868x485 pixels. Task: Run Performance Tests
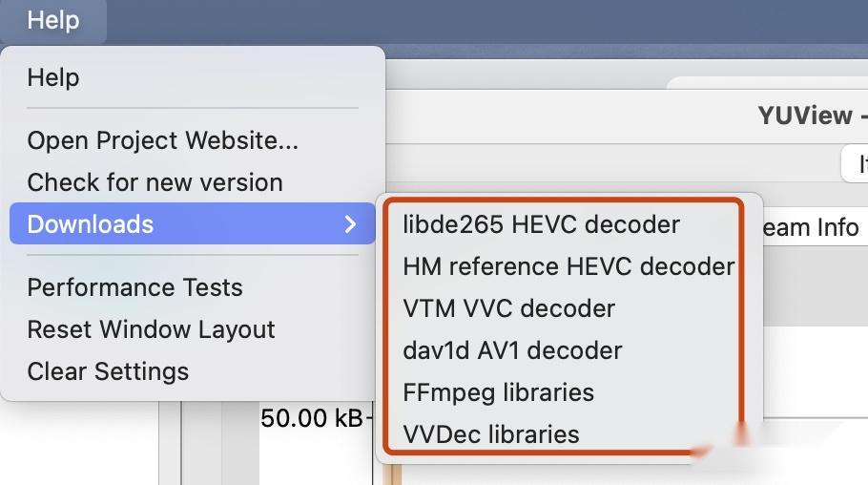134,287
